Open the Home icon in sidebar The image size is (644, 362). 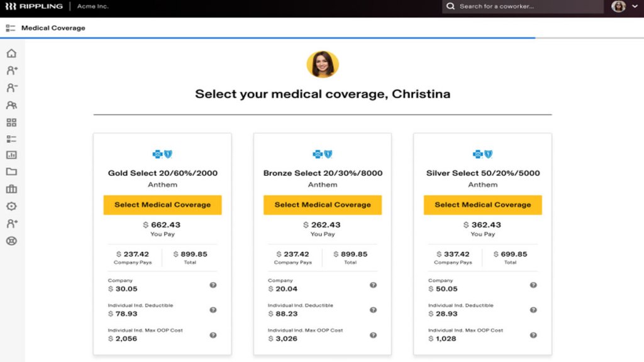tap(11, 53)
